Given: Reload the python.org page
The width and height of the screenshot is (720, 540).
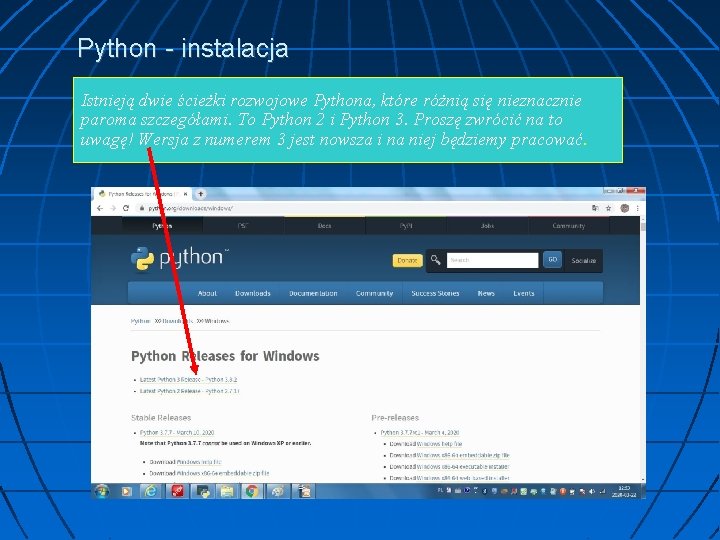Looking at the screenshot, I should (x=126, y=208).
